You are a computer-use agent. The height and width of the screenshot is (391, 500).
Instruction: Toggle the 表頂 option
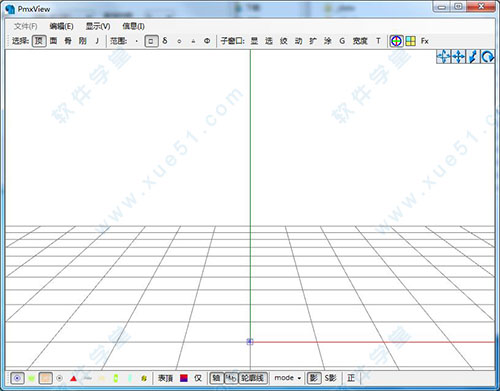click(x=165, y=378)
